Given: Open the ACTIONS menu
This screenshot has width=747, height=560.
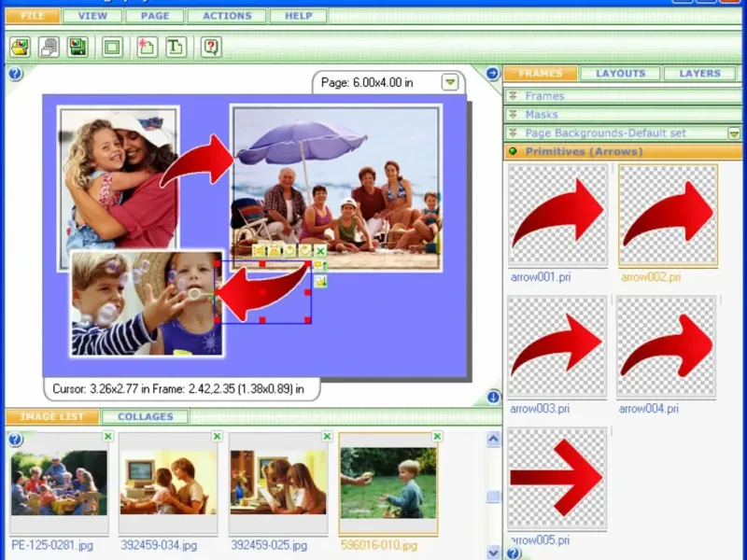Looking at the screenshot, I should point(227,16).
